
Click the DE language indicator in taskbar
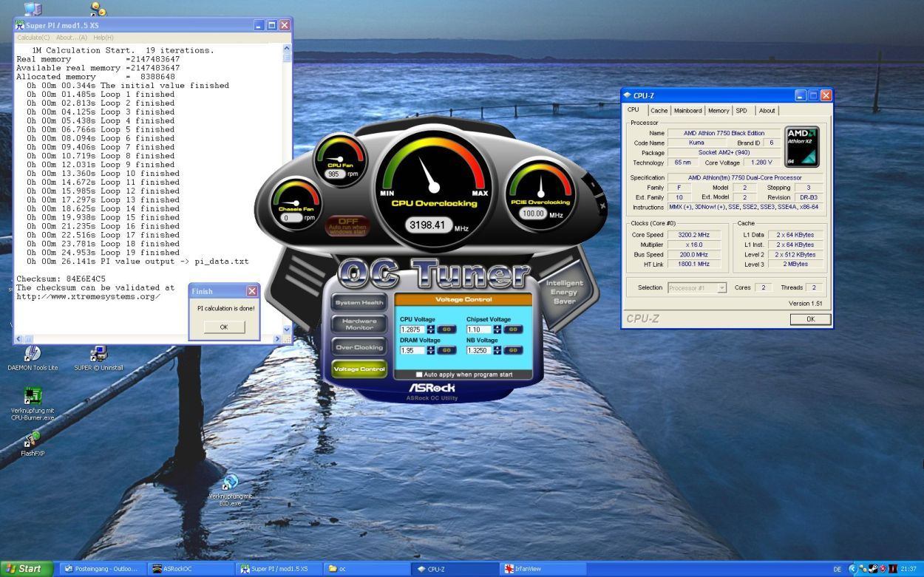[x=838, y=569]
